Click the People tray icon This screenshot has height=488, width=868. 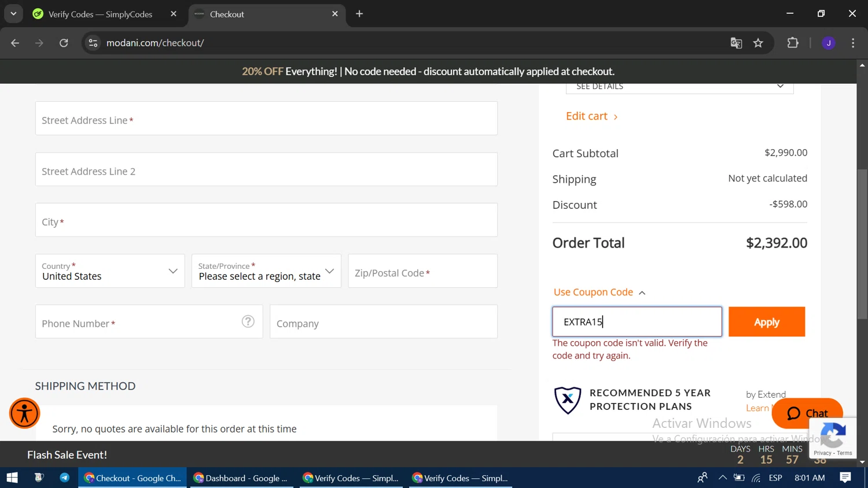[703, 478]
